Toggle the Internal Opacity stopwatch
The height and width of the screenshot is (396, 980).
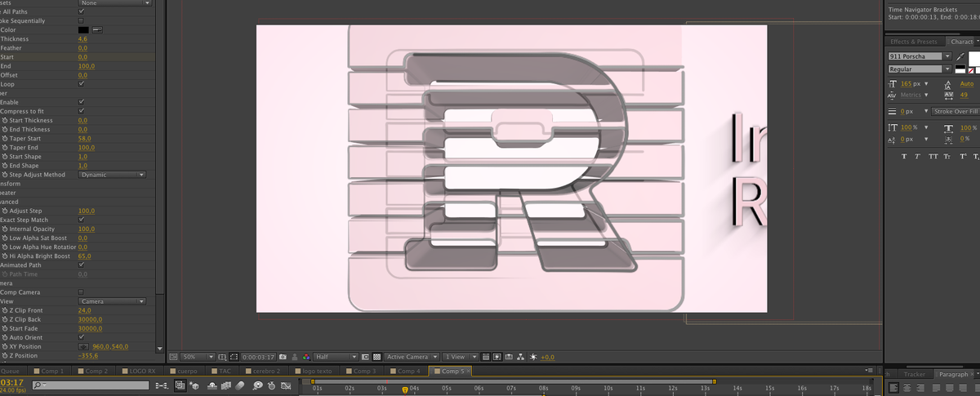coord(5,229)
